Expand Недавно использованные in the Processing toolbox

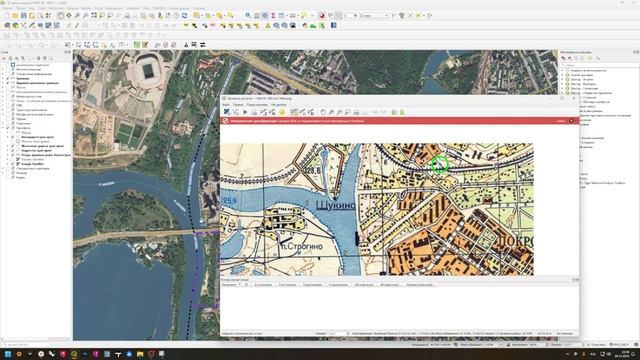click(562, 70)
